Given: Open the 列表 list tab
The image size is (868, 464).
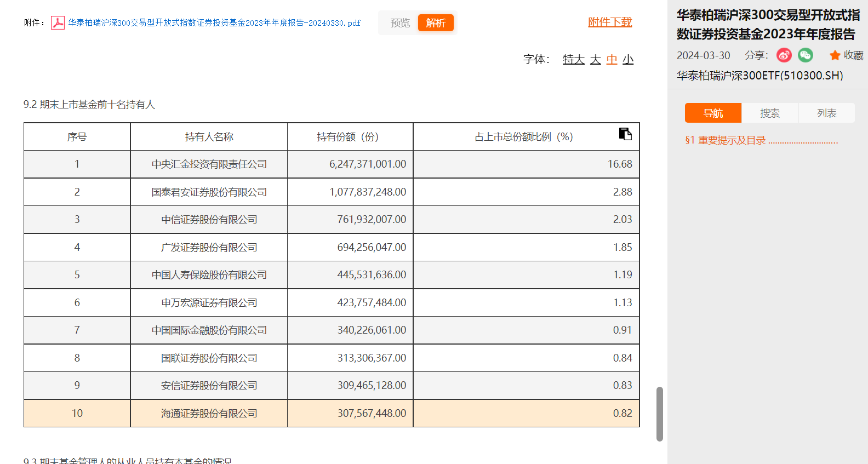Looking at the screenshot, I should [x=826, y=113].
